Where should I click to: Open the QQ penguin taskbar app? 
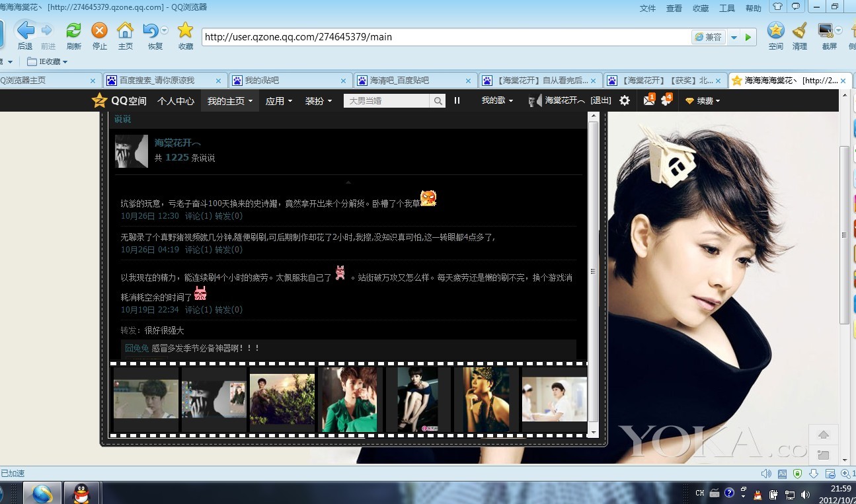click(81, 493)
